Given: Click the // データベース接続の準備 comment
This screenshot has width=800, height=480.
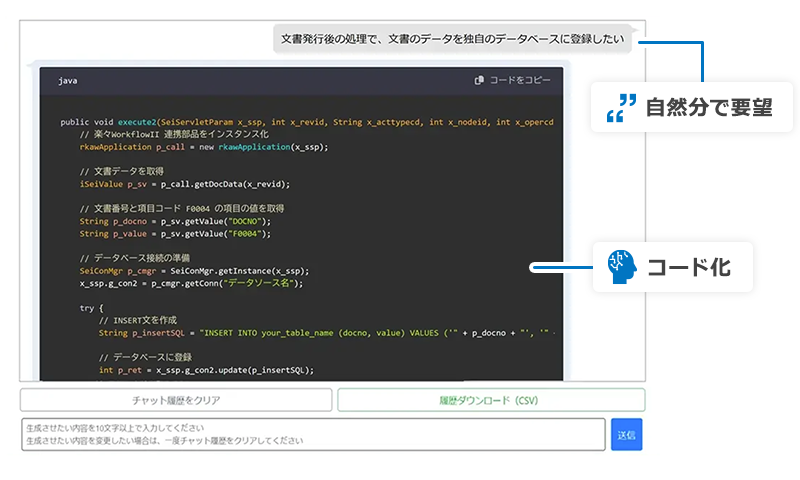Looking at the screenshot, I should pos(135,258).
